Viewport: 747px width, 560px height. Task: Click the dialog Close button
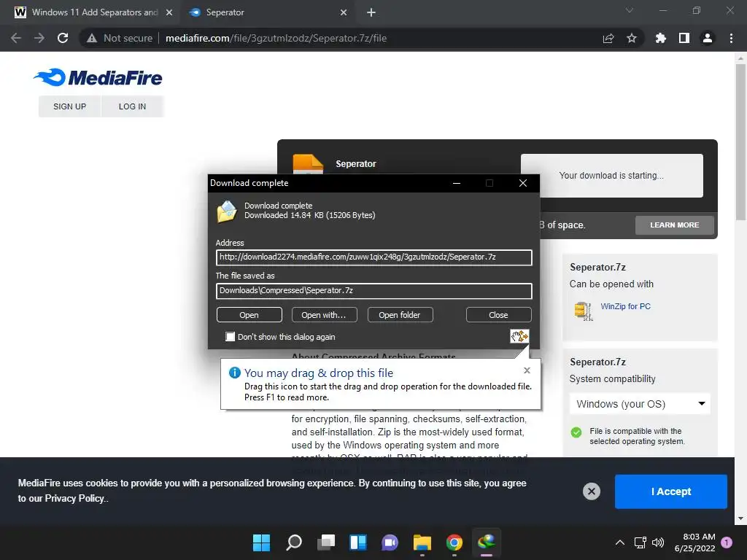click(x=498, y=315)
